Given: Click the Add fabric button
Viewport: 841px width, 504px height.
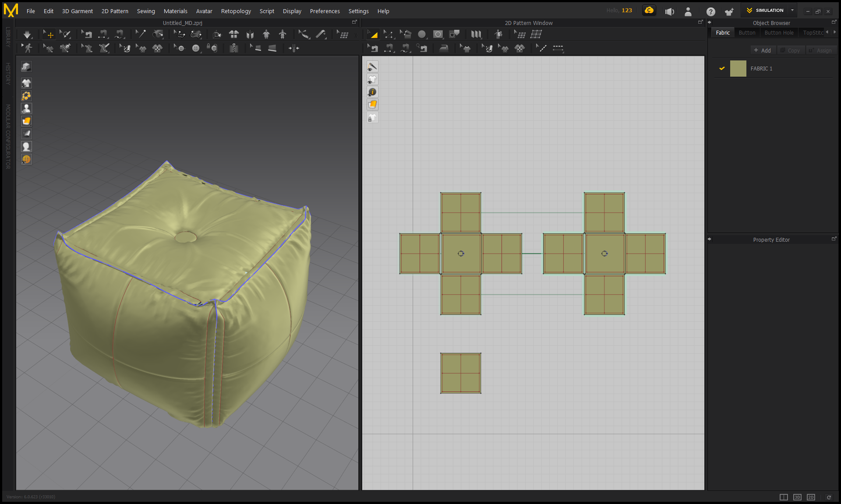Looking at the screenshot, I should tap(763, 50).
